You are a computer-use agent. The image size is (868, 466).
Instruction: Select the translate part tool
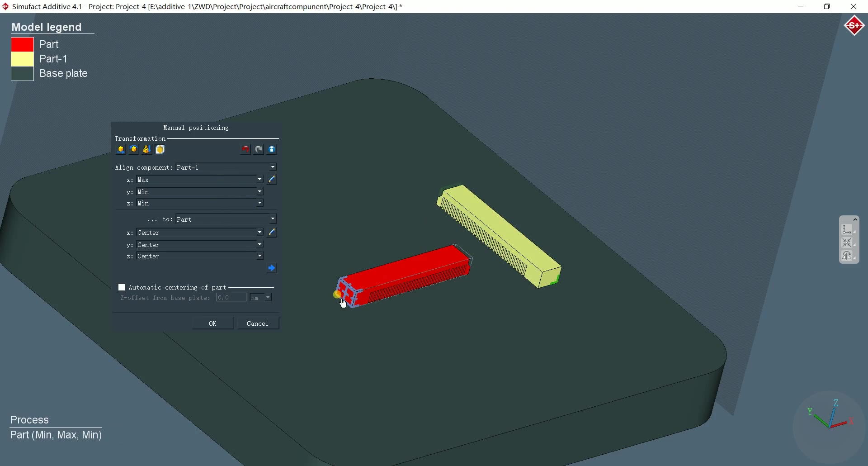point(120,149)
